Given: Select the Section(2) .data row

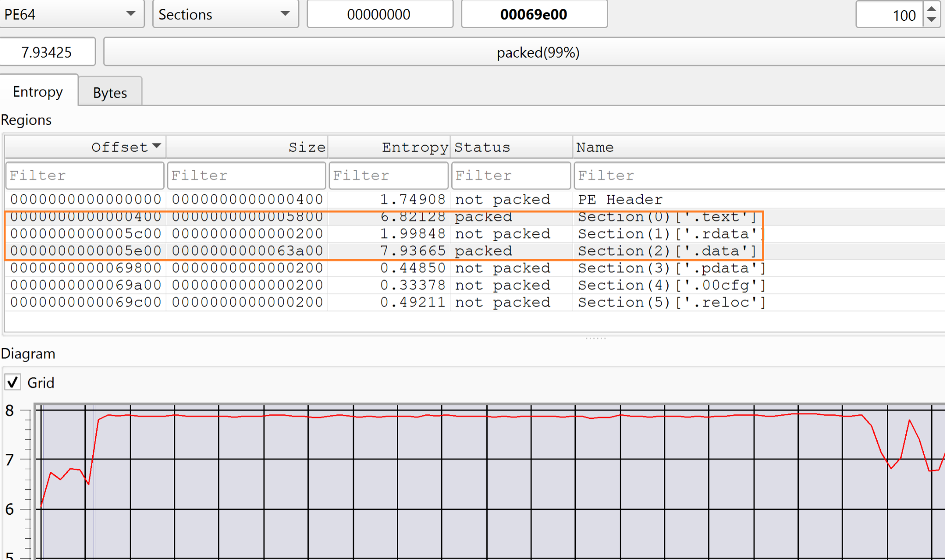Looking at the screenshot, I should pos(667,251).
